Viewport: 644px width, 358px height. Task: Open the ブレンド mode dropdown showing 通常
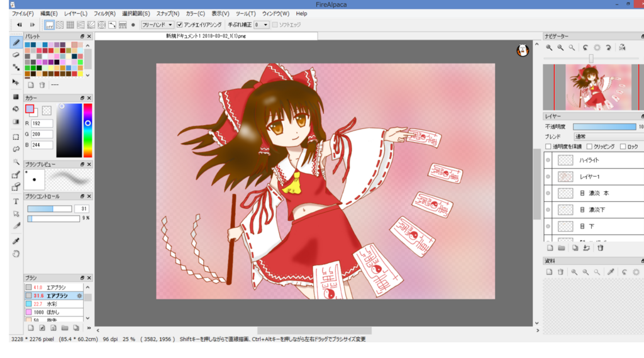609,137
